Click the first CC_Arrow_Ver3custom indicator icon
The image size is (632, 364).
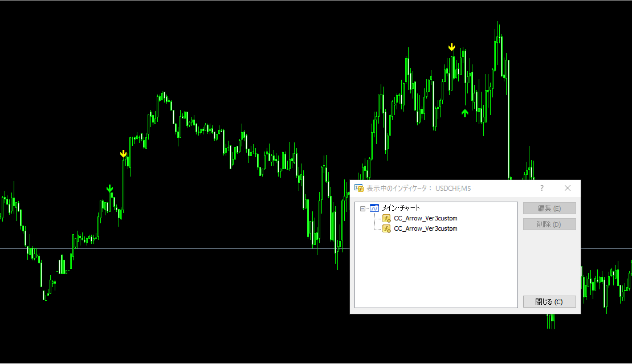click(x=386, y=218)
